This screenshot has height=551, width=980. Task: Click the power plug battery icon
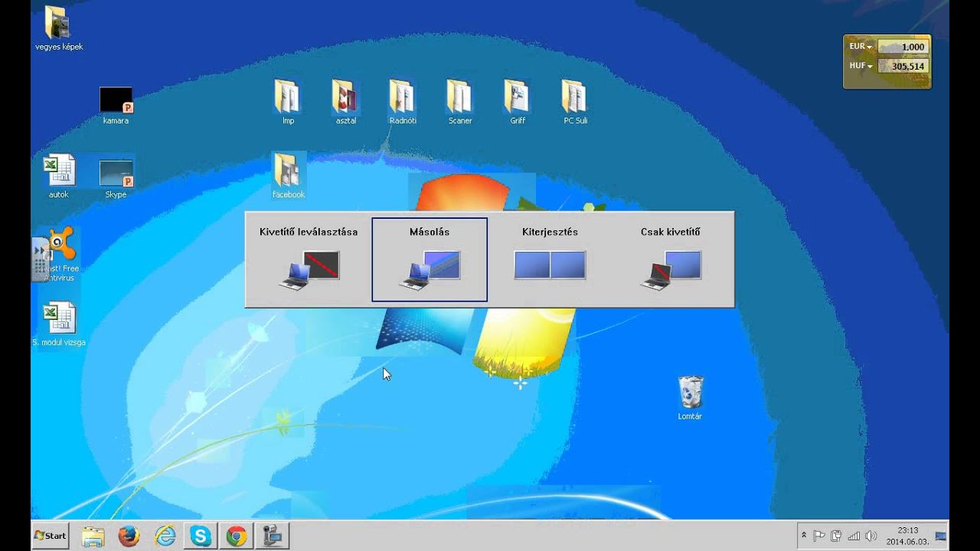pyautogui.click(x=836, y=536)
